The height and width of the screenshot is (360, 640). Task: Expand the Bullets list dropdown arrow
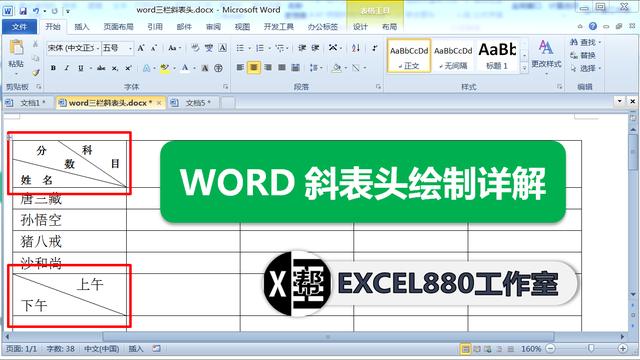tap(249, 48)
